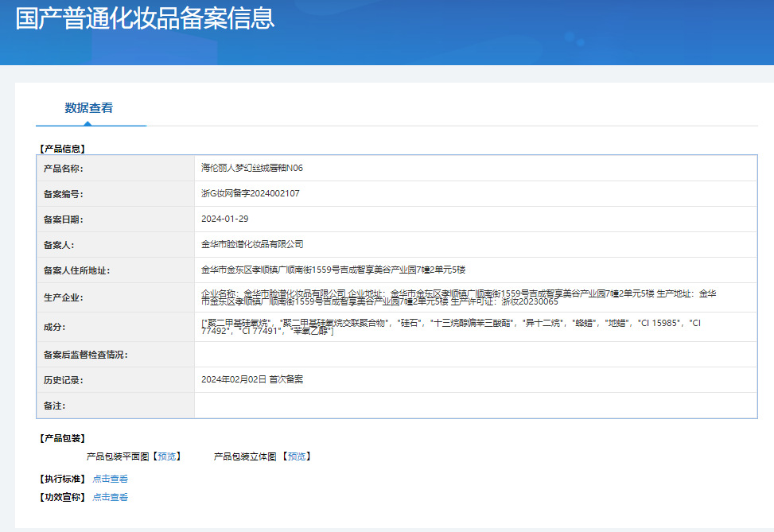This screenshot has width=774, height=532.
Task: Click the 产品名称 label
Action: (x=63, y=169)
